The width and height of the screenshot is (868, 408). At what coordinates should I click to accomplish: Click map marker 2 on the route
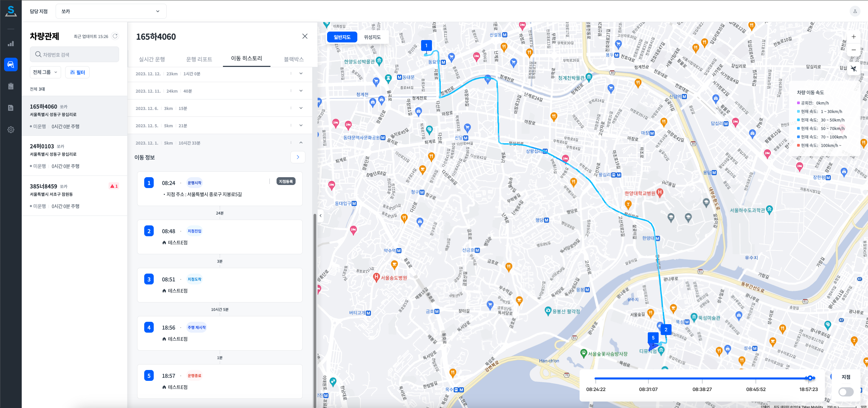click(x=666, y=329)
